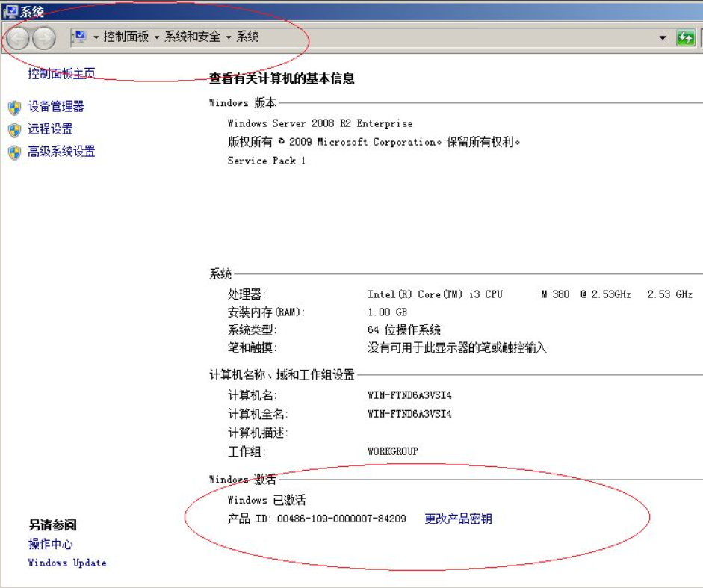Expand the arrow after 系统和安全 breadcrumb
The width and height of the screenshot is (703, 588).
point(229,37)
